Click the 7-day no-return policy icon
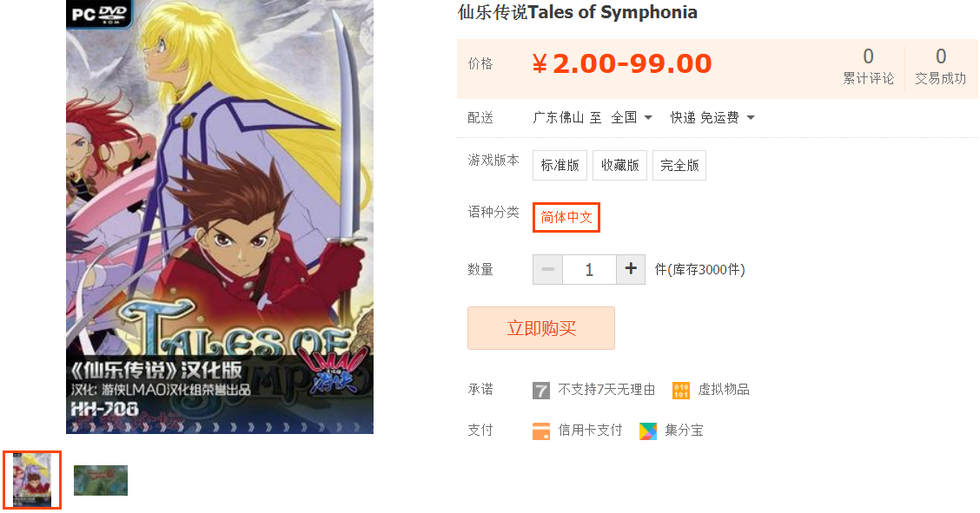980x513 pixels. pos(540,391)
